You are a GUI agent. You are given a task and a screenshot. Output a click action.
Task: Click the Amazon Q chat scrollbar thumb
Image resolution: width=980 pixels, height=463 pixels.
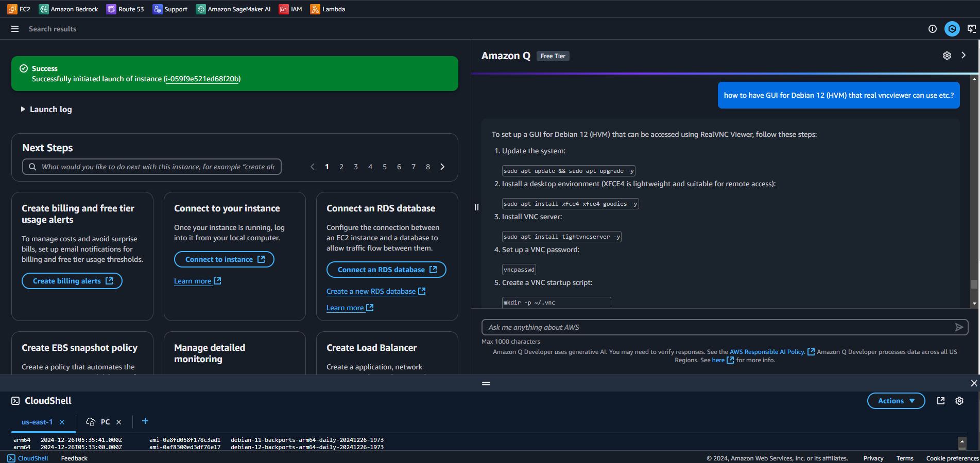coord(974,284)
